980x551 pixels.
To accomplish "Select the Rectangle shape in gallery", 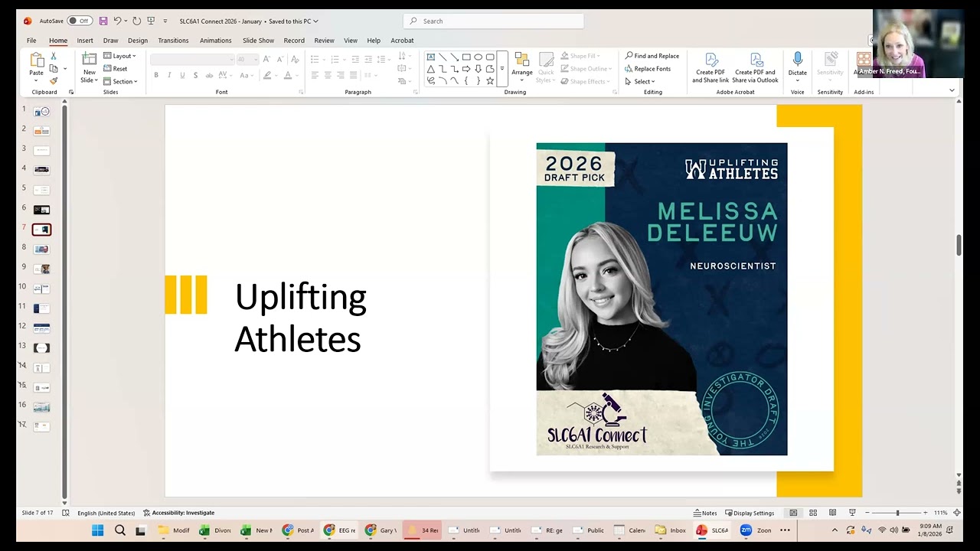I will pos(466,57).
